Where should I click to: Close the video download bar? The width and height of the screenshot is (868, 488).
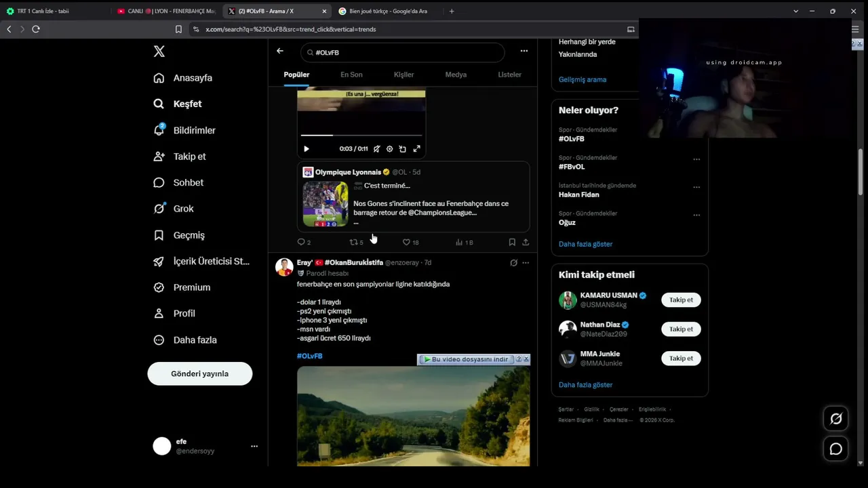click(x=526, y=359)
